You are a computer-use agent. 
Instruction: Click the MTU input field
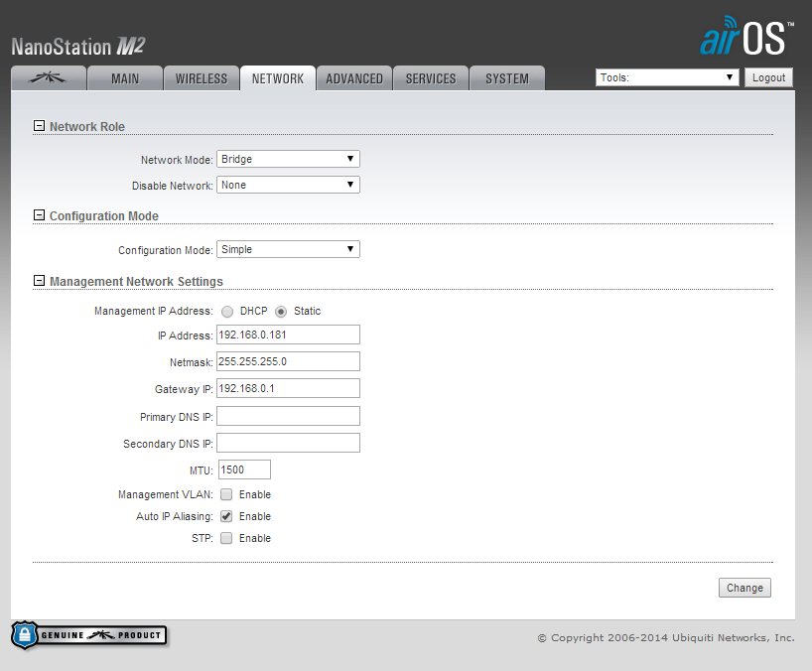pos(244,470)
